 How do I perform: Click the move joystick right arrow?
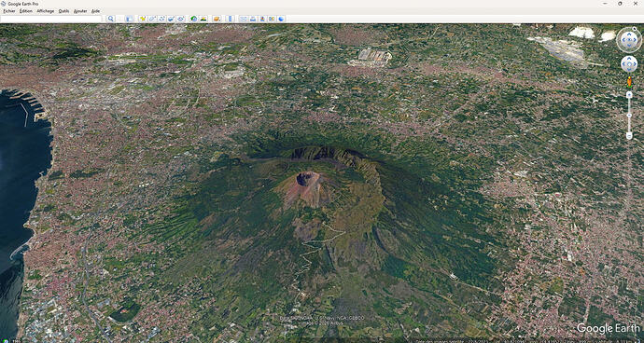coord(635,64)
